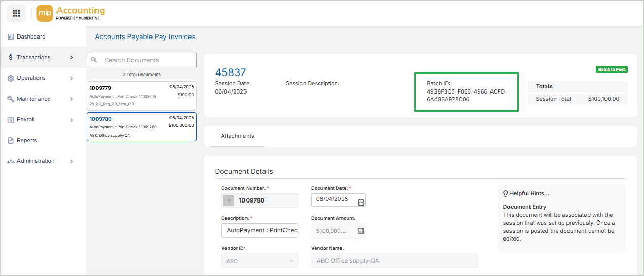Open the Dashboard from the sidebar

tap(31, 37)
